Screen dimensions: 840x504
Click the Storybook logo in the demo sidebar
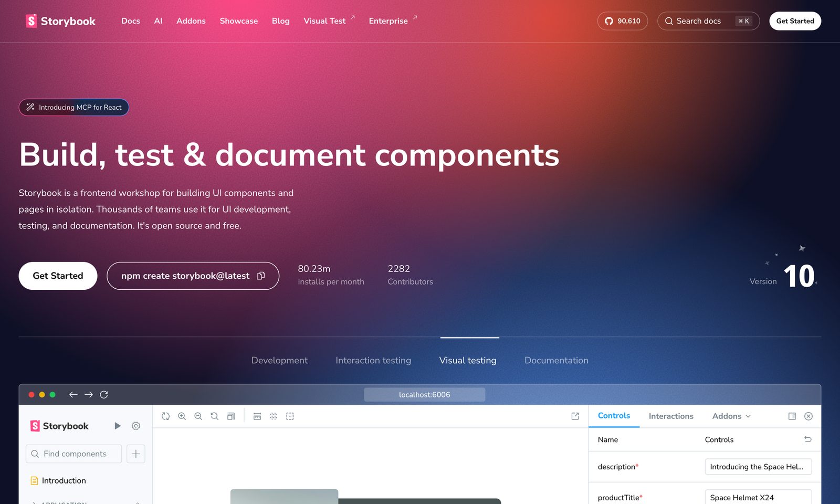tap(59, 426)
